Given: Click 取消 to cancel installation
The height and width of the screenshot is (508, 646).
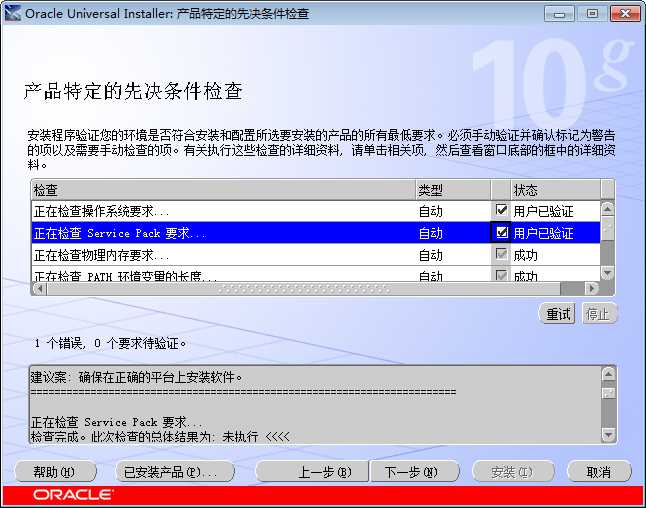Looking at the screenshot, I should click(599, 471).
